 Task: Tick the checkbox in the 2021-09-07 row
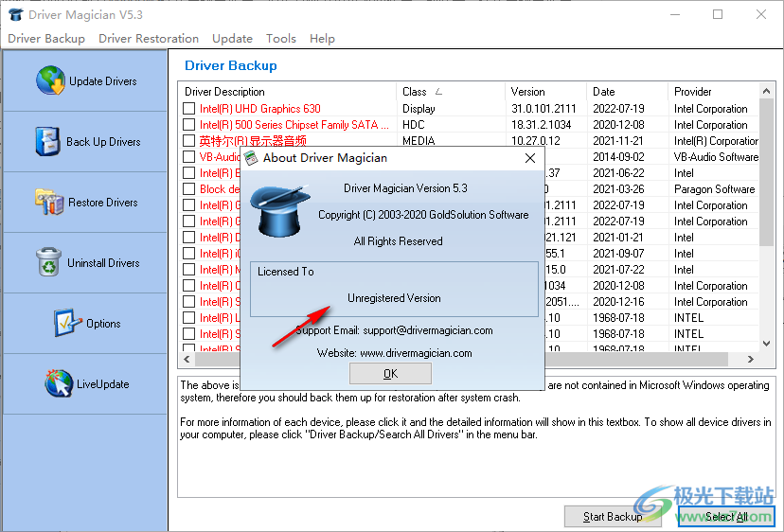point(189,253)
